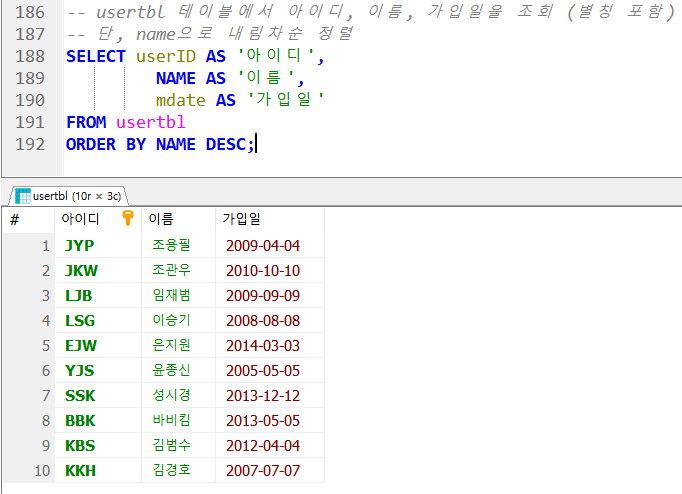Screen dimensions: 682x494
Task: Click line number 192 in the editor gutter
Action: click(x=30, y=144)
